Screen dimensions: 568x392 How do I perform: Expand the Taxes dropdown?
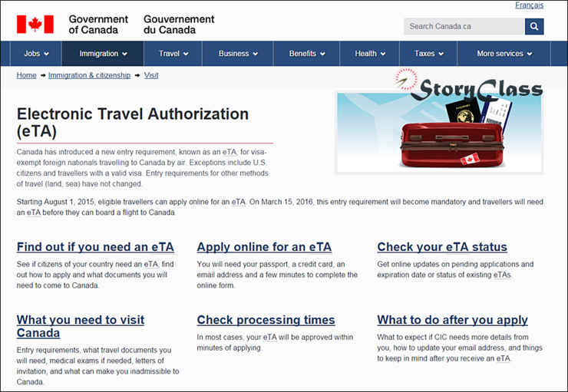[x=428, y=54]
